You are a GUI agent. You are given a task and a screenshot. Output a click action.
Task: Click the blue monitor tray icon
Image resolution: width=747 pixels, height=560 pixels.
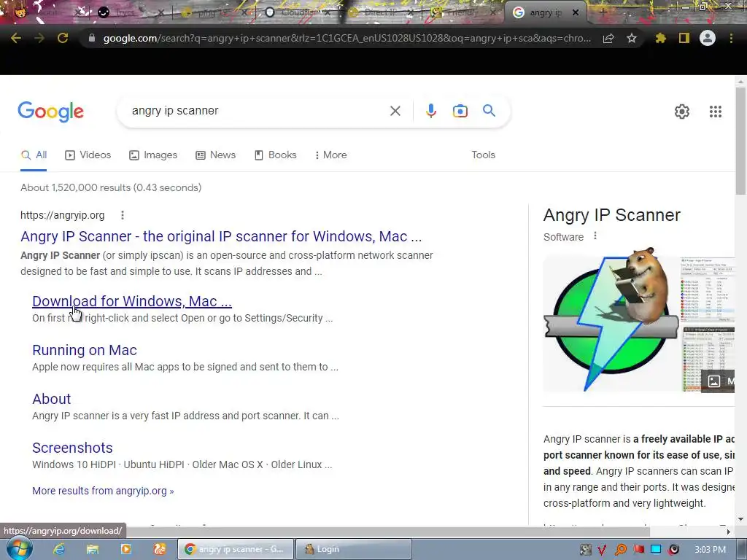click(x=656, y=550)
